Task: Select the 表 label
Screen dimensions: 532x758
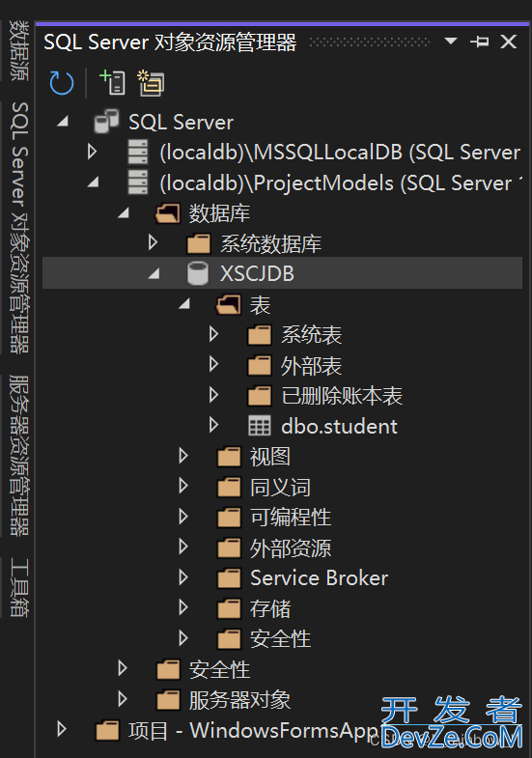Action: click(x=260, y=305)
